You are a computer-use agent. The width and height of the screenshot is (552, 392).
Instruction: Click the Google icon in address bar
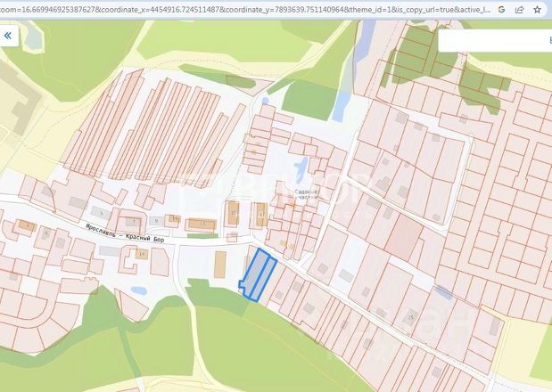(502, 10)
